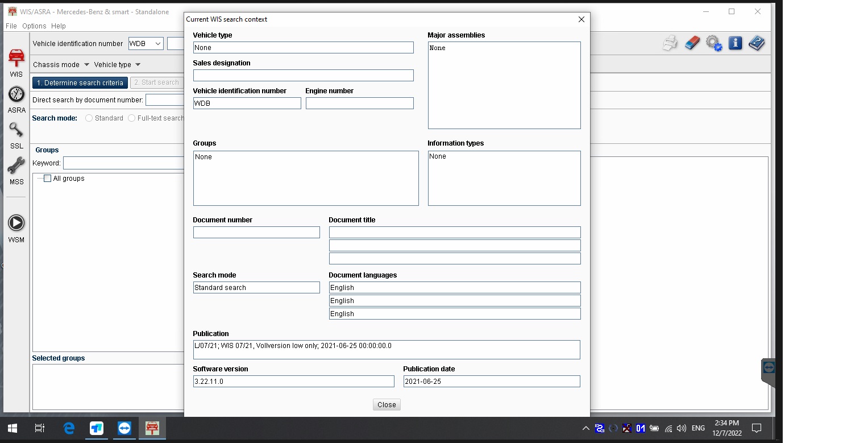Launch the WSM play module

(16, 228)
